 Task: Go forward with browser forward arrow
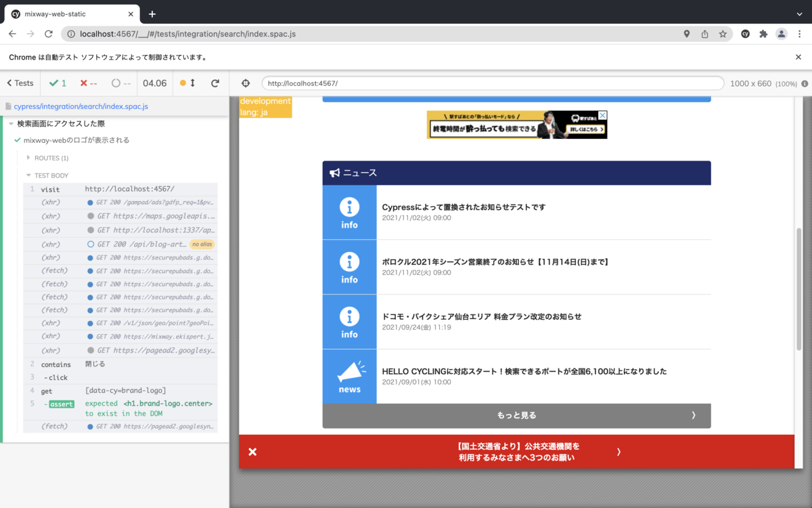tap(30, 34)
